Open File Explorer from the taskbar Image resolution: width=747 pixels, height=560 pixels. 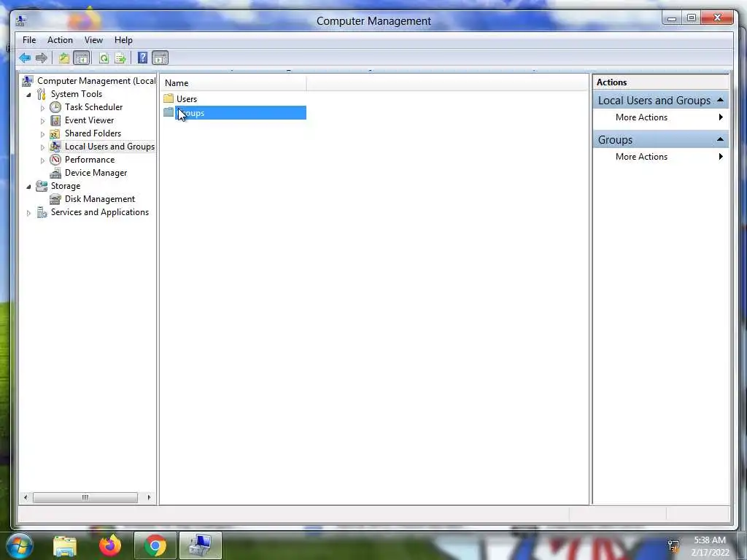[65, 545]
